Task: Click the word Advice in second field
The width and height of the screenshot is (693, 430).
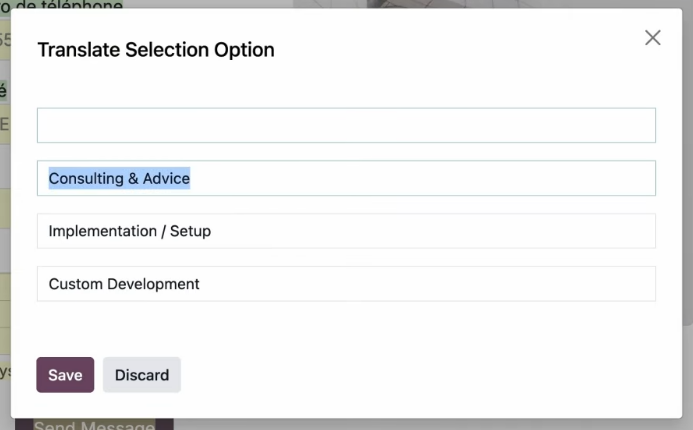Action: tap(166, 179)
